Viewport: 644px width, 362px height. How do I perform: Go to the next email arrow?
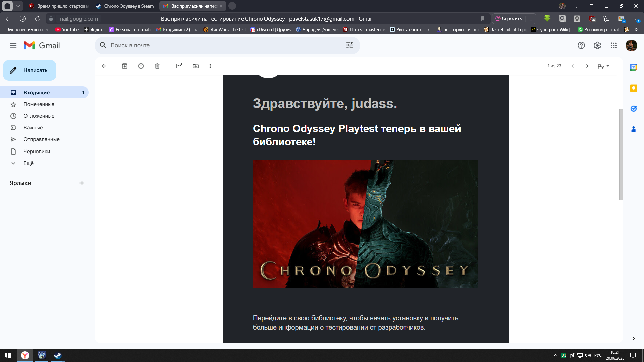click(587, 66)
